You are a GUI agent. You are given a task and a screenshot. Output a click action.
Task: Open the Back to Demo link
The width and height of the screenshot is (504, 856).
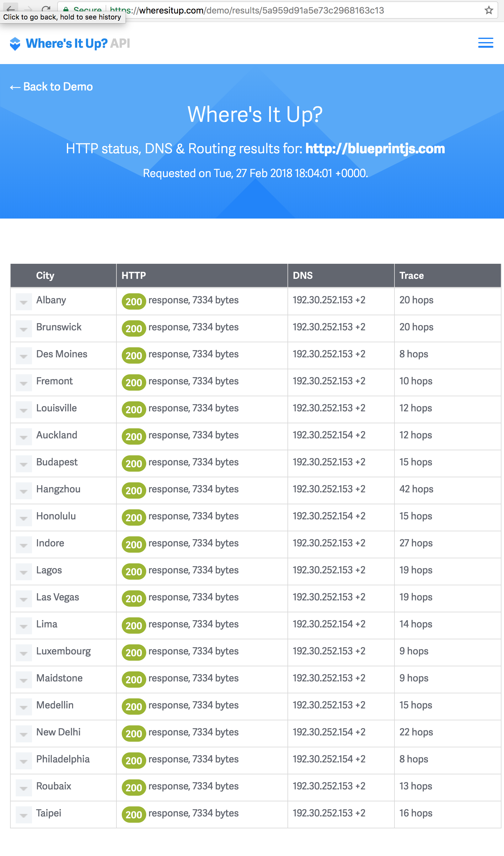[x=51, y=87]
